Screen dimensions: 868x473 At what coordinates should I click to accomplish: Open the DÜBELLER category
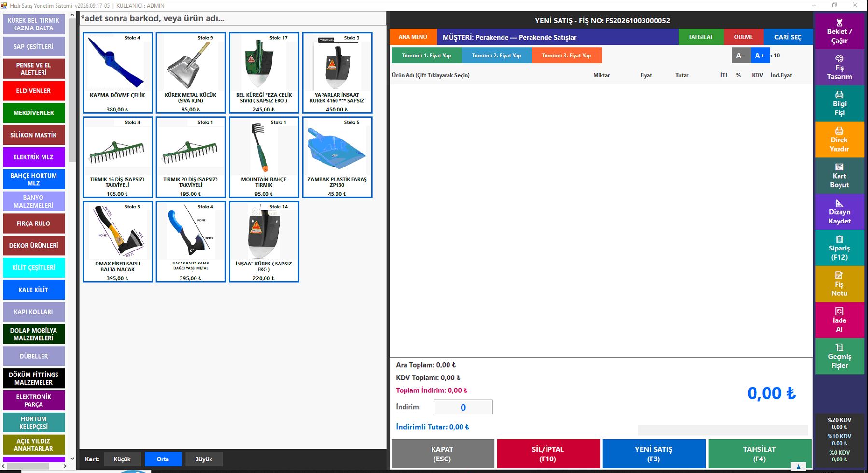click(34, 356)
